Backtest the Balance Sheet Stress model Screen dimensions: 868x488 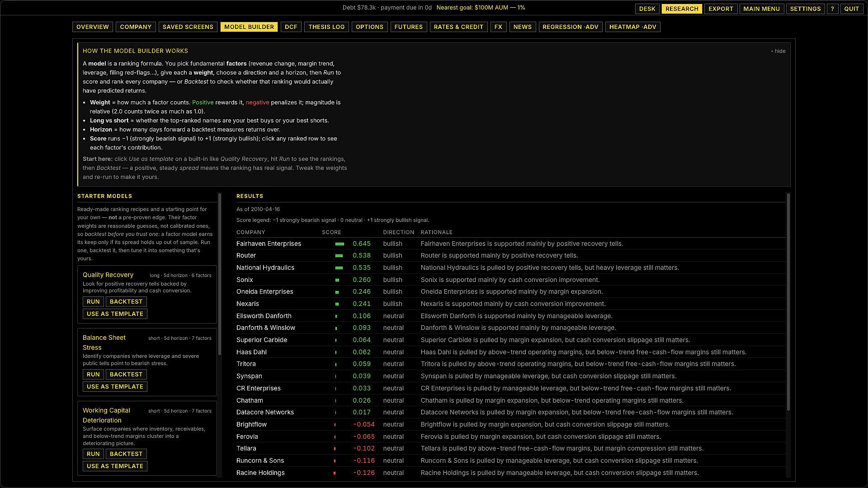click(126, 375)
